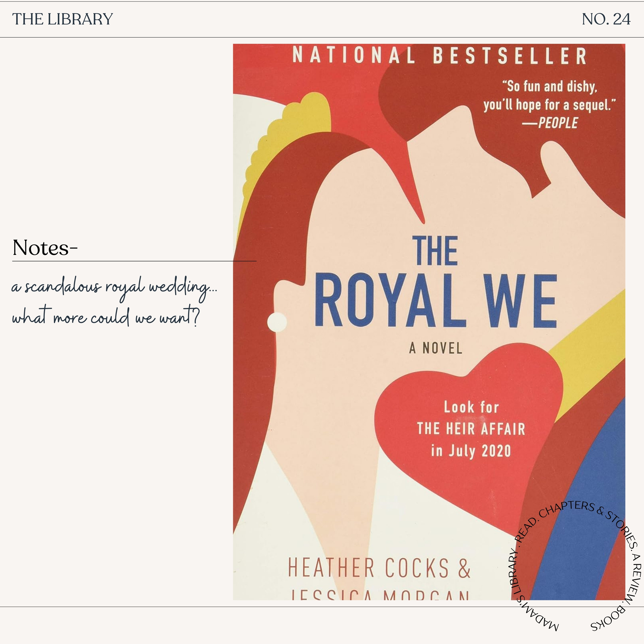The image size is (644, 644).
Task: Click the NATIONAL BESTSELLER banner text
Action: click(439, 55)
